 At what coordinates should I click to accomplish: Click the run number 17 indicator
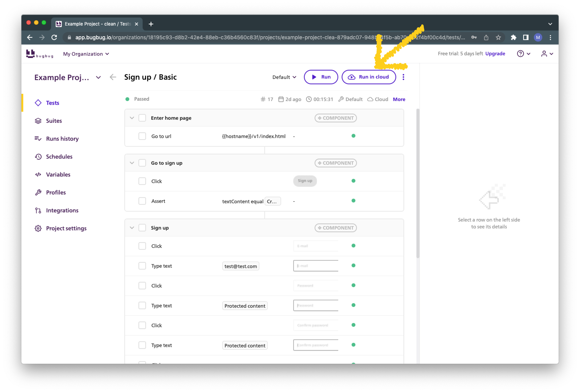pos(267,99)
